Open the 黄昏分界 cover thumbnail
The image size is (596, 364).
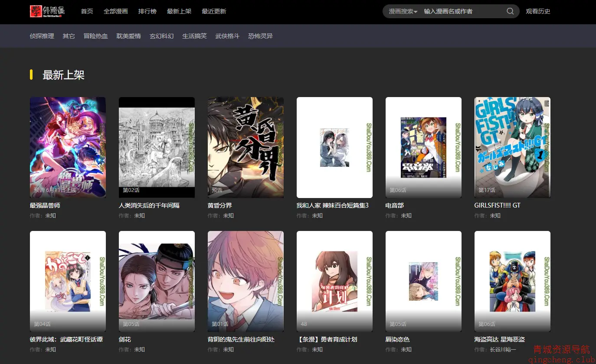(x=246, y=147)
